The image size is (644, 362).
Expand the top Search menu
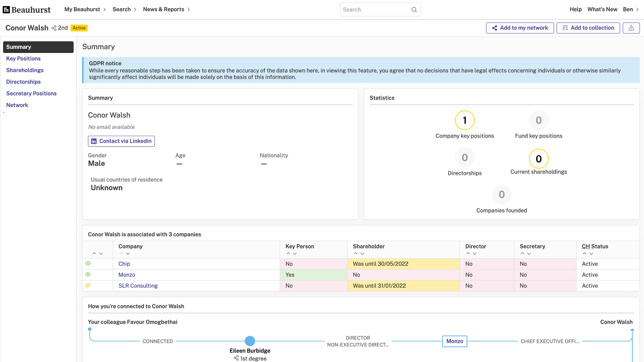tap(124, 9)
